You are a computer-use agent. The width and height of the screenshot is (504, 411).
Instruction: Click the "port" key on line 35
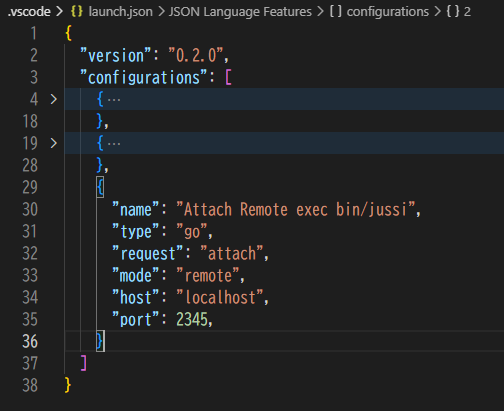coord(136,319)
